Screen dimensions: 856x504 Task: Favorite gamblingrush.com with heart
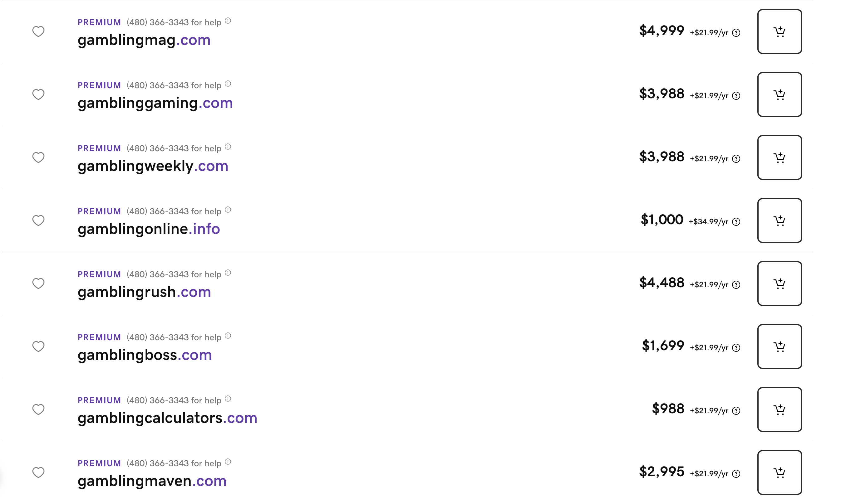pos(38,283)
